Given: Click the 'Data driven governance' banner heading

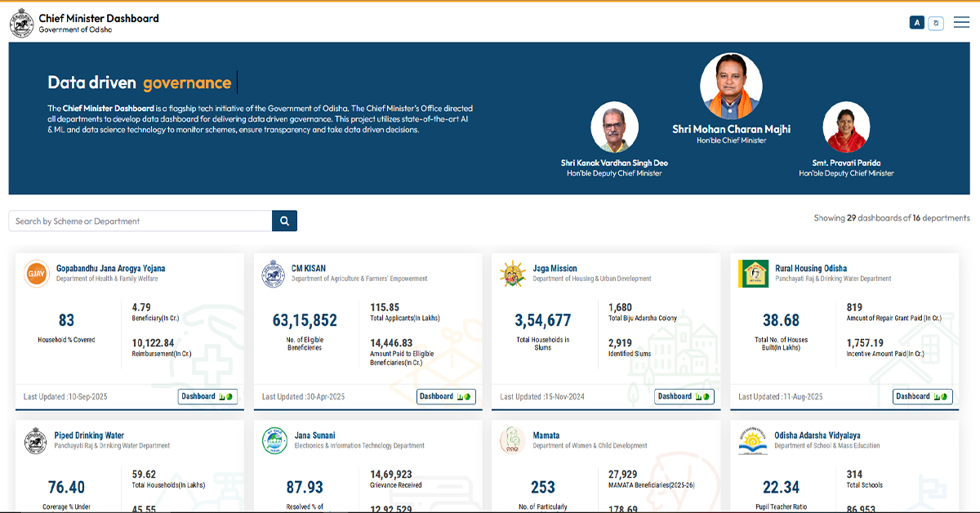Looking at the screenshot, I should (140, 83).
